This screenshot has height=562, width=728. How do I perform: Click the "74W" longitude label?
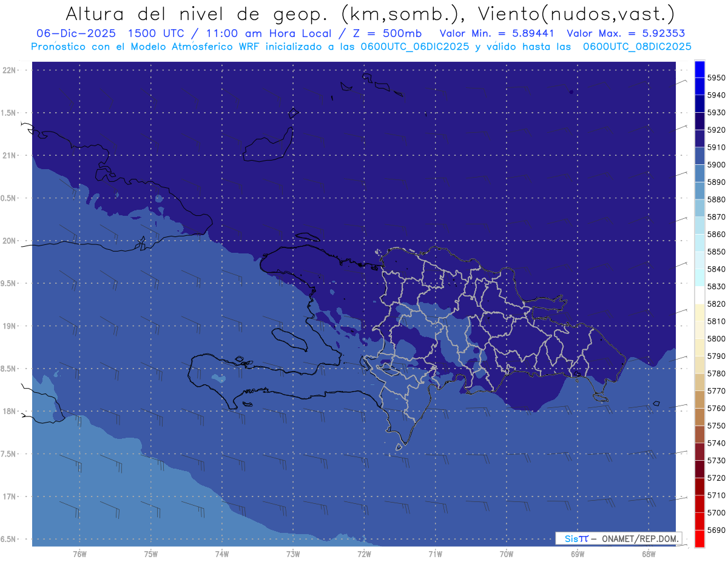222,555
